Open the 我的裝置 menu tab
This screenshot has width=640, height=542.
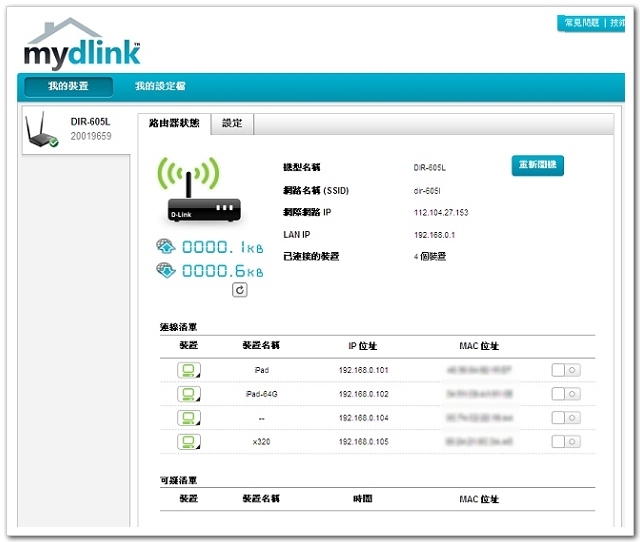click(x=69, y=87)
